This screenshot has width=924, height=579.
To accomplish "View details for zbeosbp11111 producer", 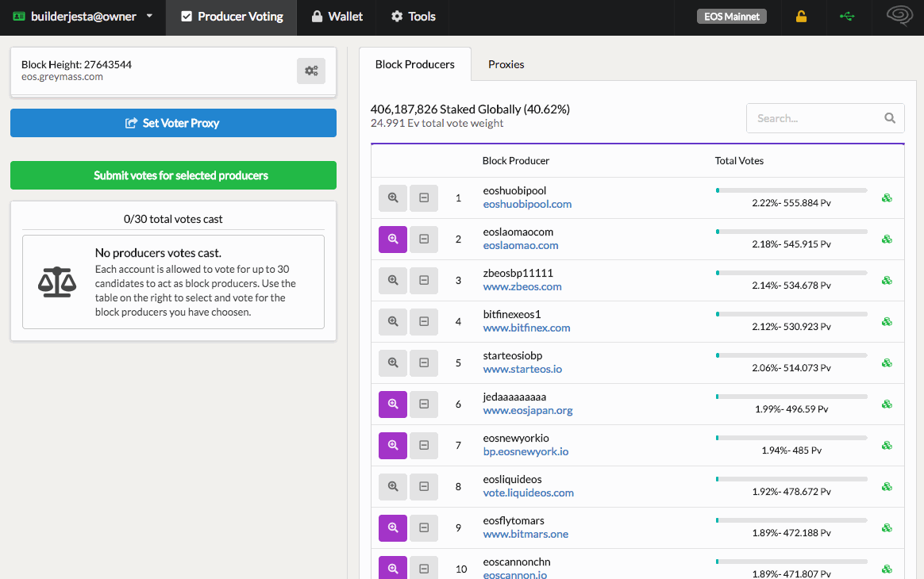I will point(392,280).
